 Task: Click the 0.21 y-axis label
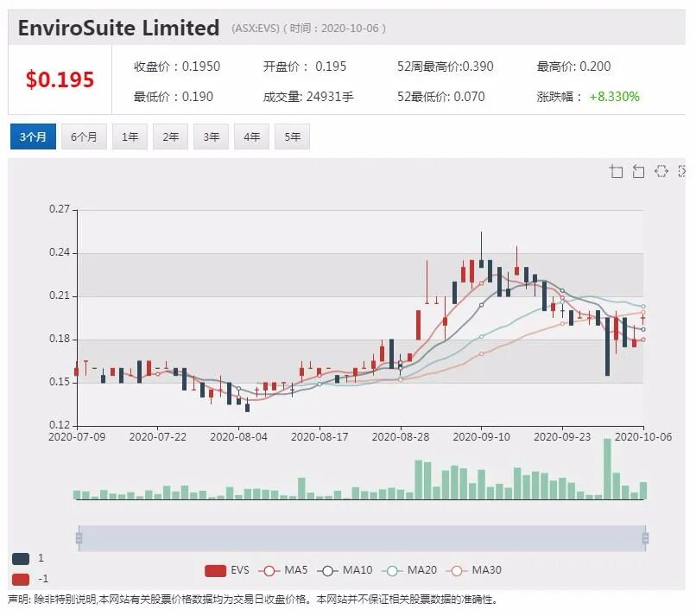coord(60,295)
